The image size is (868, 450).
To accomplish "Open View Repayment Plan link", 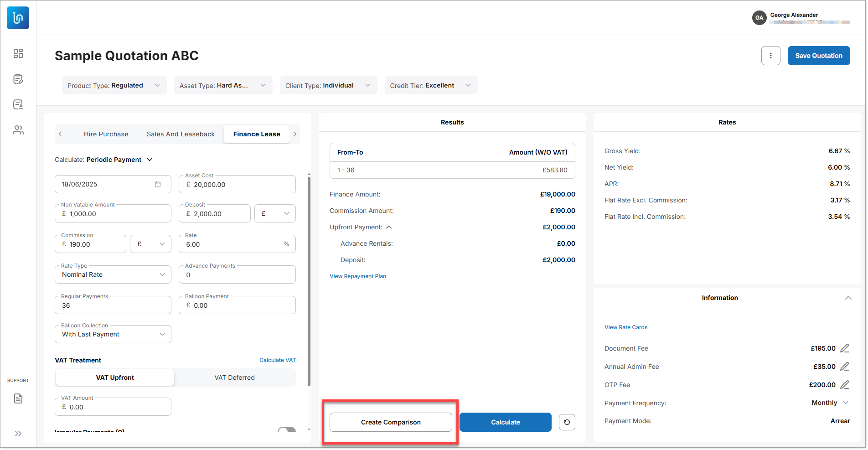I will 358,276.
